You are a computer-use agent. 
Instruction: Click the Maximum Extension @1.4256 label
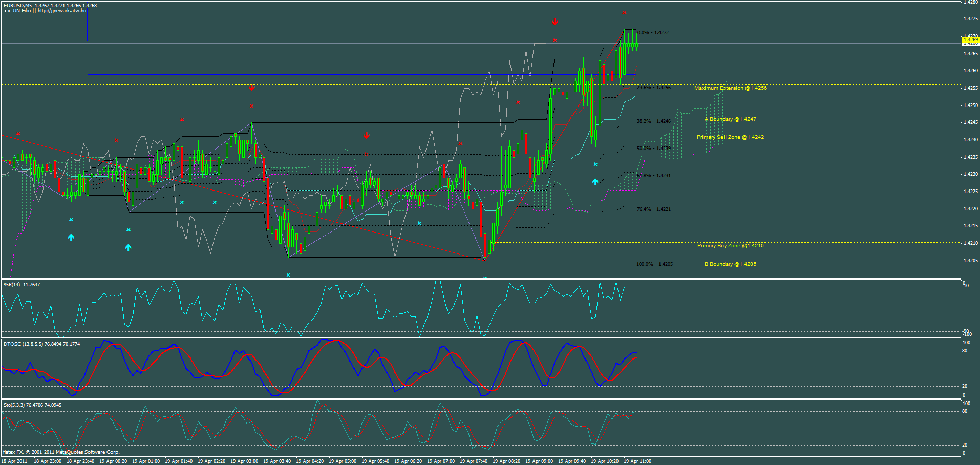(731, 88)
